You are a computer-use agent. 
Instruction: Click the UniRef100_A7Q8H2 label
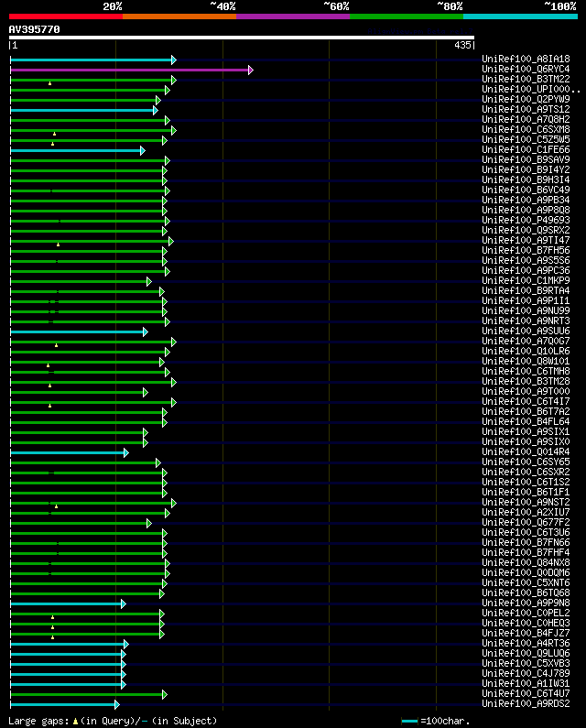tap(526, 119)
